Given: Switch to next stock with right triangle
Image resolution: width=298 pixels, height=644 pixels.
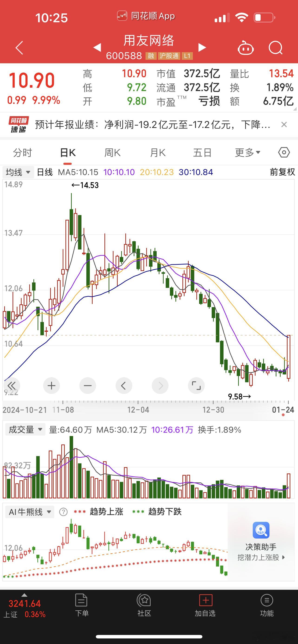Looking at the screenshot, I should click(202, 47).
